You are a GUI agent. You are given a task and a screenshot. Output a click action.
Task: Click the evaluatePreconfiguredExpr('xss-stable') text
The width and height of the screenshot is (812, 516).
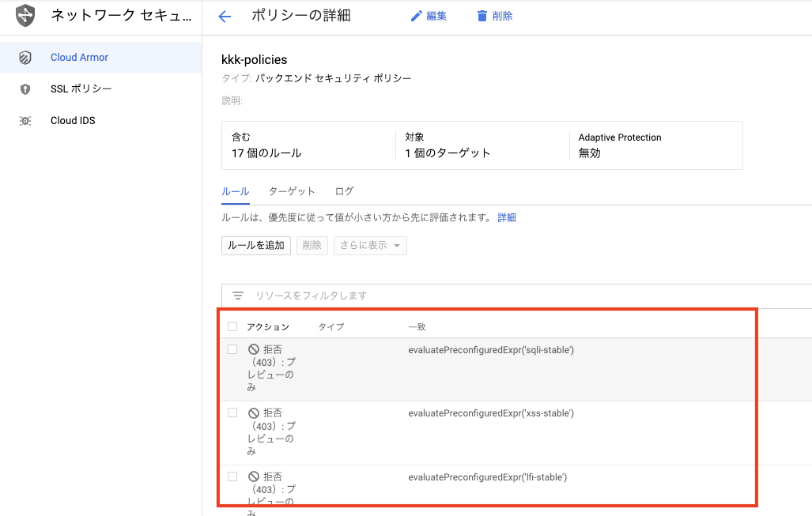491,413
